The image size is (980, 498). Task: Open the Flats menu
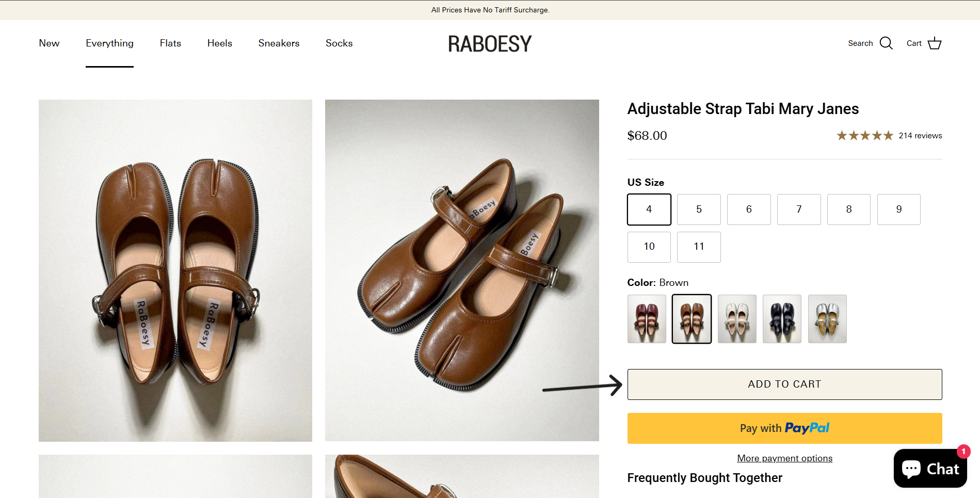pyautogui.click(x=170, y=43)
